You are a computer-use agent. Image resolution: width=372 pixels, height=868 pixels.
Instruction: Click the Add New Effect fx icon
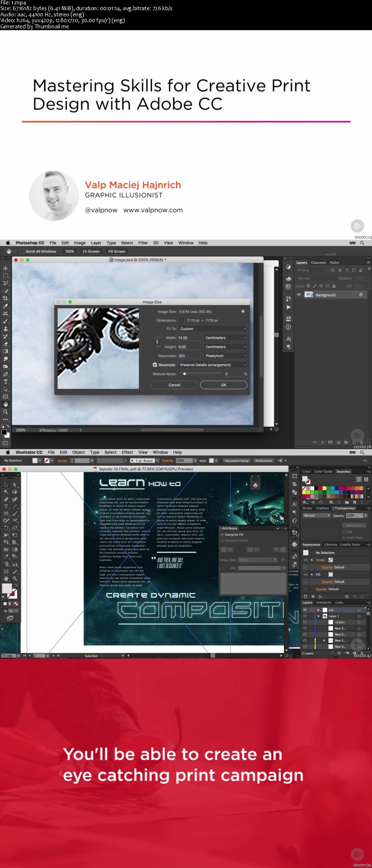pyautogui.click(x=321, y=597)
